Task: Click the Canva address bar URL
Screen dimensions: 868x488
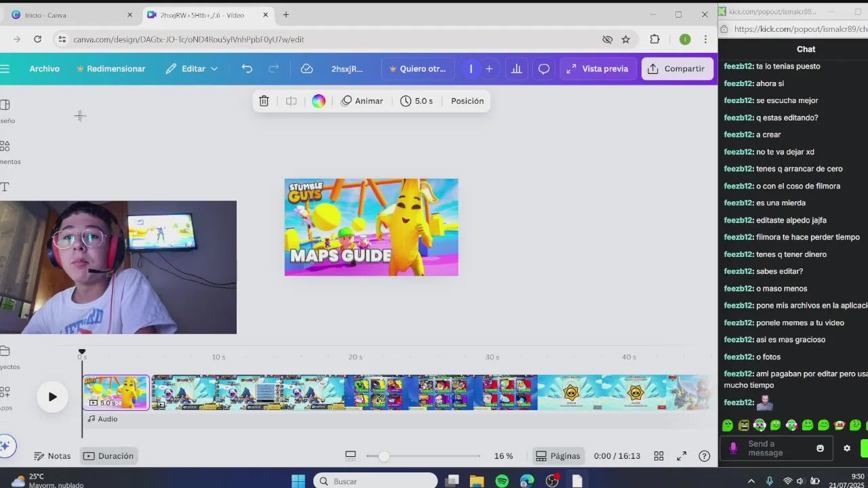Action: point(189,39)
